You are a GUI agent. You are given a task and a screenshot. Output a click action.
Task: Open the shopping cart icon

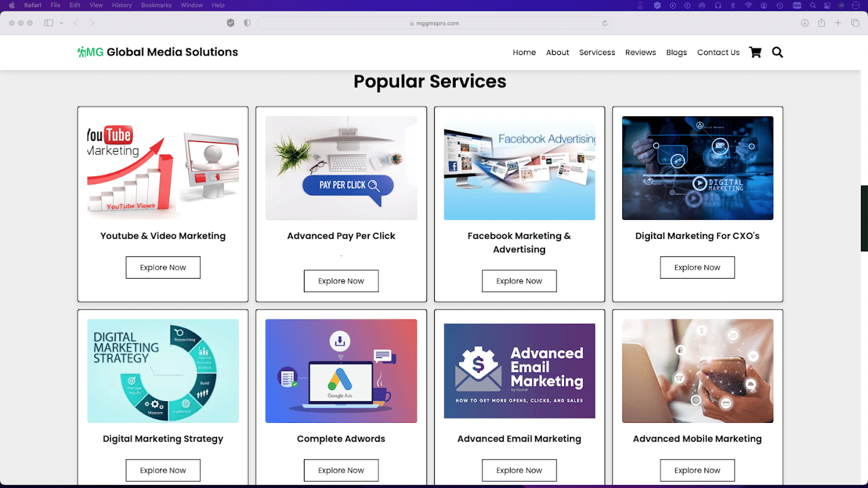click(755, 52)
